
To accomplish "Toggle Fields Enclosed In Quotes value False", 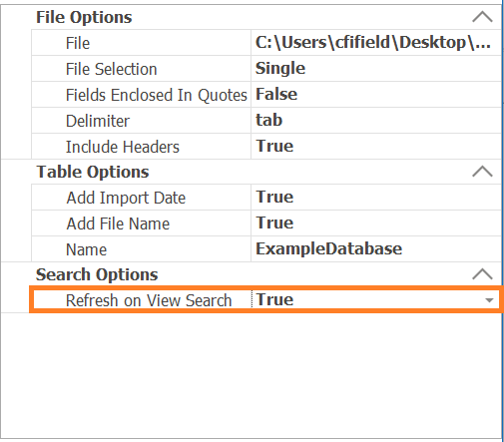I will click(376, 95).
